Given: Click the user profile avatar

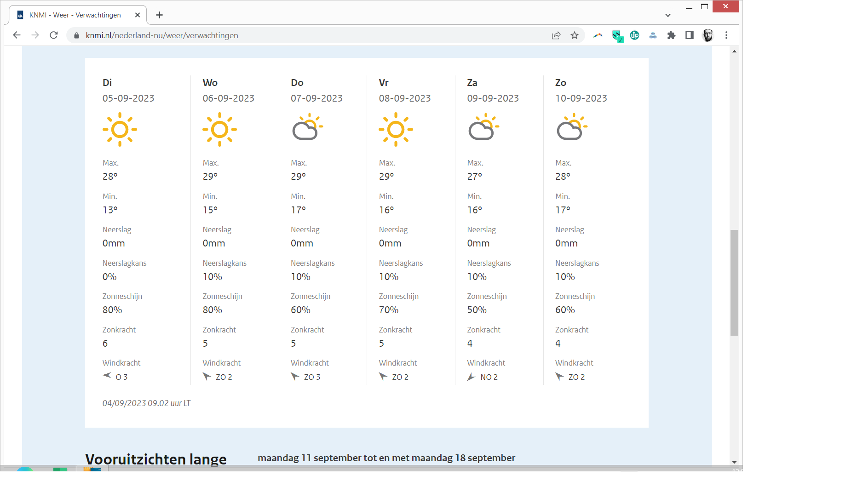Looking at the screenshot, I should click(708, 35).
